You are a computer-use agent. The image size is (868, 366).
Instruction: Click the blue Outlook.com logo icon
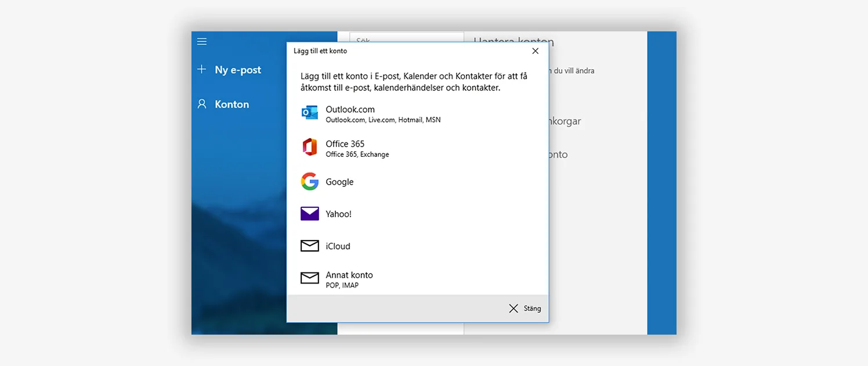point(310,113)
